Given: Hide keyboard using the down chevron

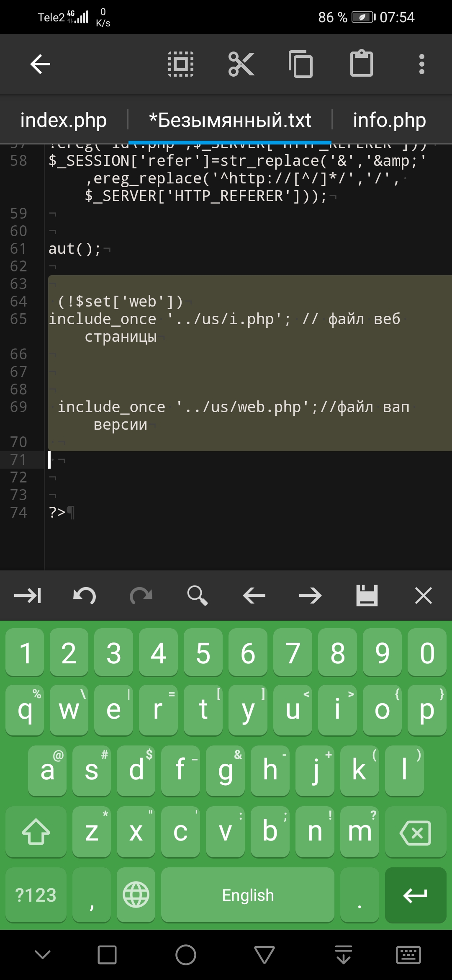Looking at the screenshot, I should pyautogui.click(x=43, y=955).
